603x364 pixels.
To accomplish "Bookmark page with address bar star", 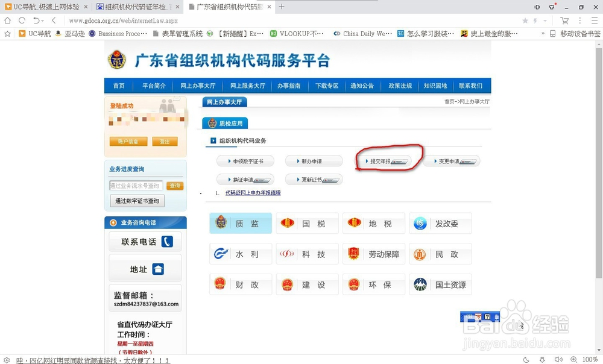I will point(525,20).
